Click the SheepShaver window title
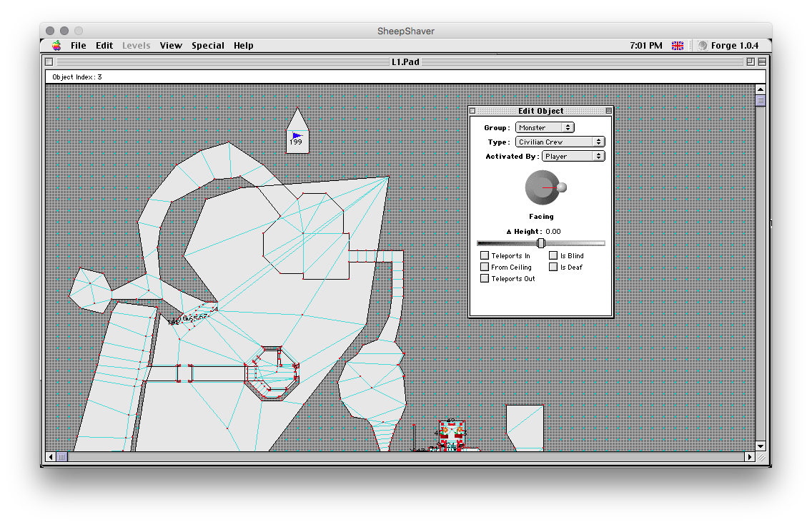The height and width of the screenshot is (525, 812). coord(406,31)
